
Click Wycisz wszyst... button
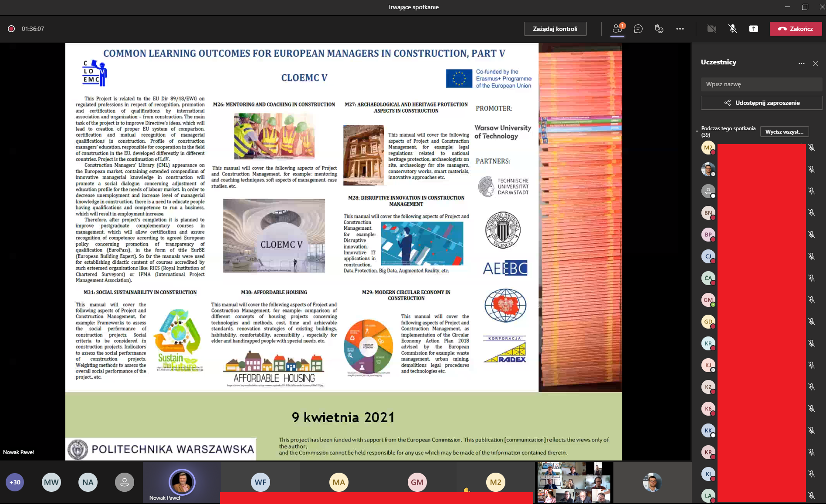[784, 131]
